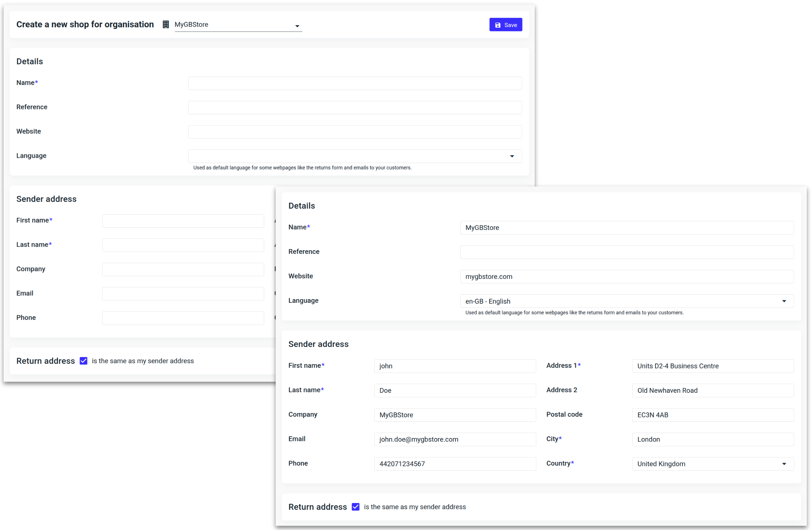Viewport: 812px width, 530px height.
Task: Click the Website field containing mygbstore.com
Action: [x=626, y=276]
